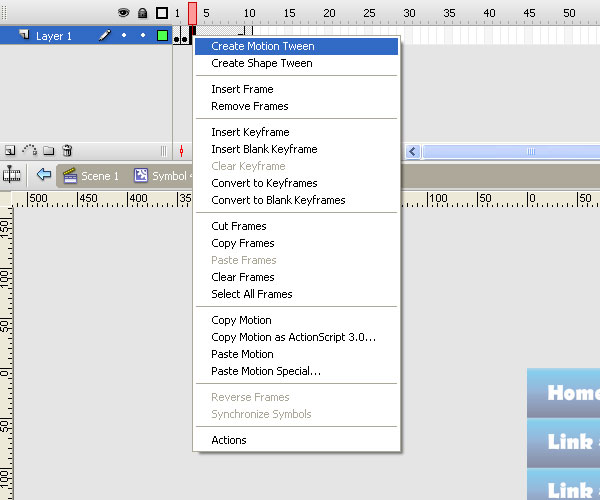
Task: Select Paste Motion
Action: click(297, 354)
